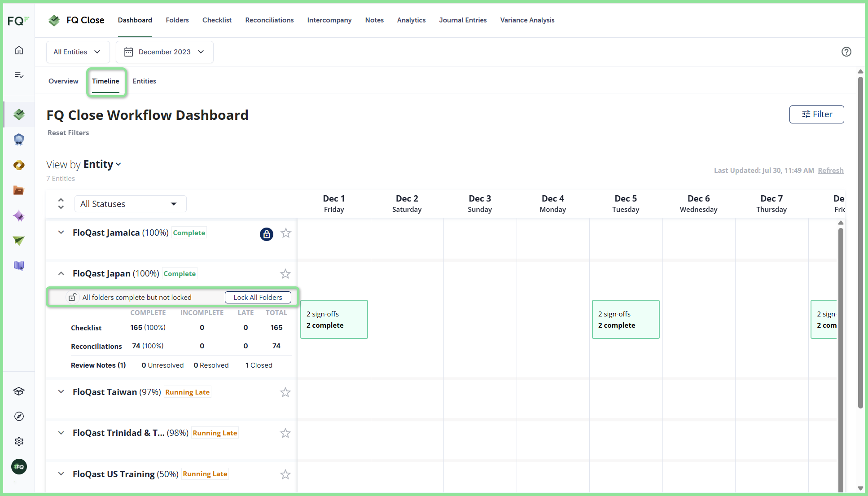Click the #FQ user avatar

tap(19, 467)
